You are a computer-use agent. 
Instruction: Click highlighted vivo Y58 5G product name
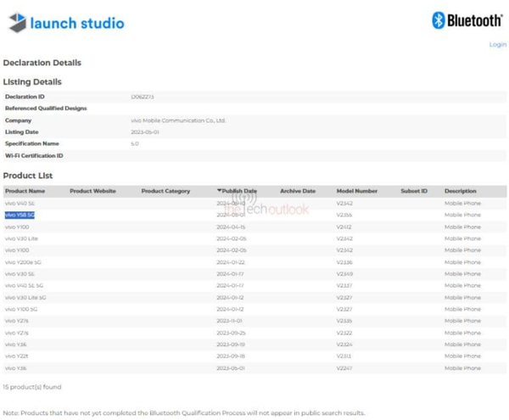coord(20,215)
